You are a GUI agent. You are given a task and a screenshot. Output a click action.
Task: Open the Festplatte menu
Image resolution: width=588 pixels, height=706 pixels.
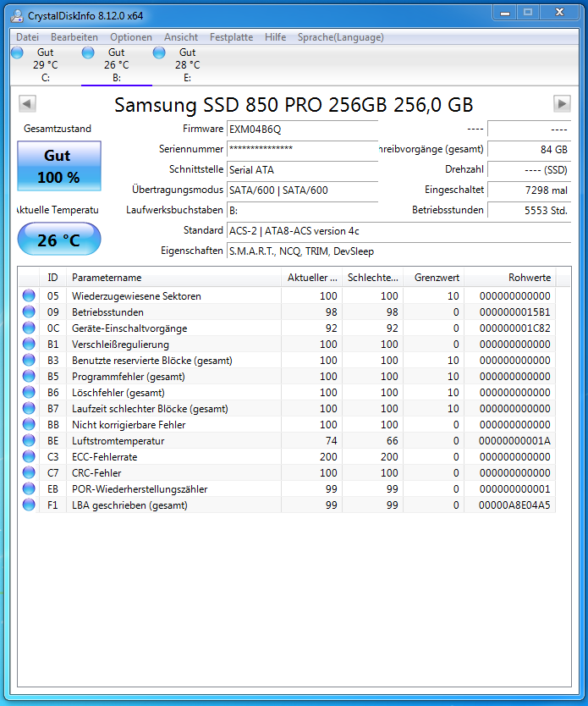click(x=231, y=37)
